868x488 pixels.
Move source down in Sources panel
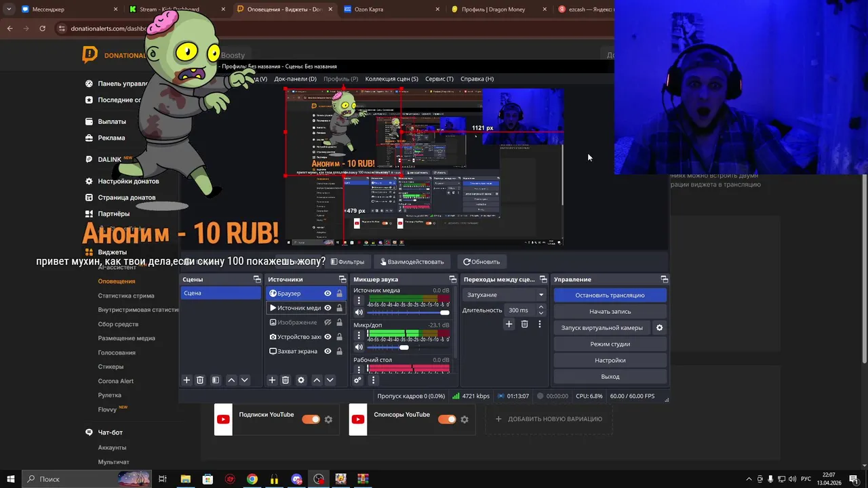pos(330,380)
